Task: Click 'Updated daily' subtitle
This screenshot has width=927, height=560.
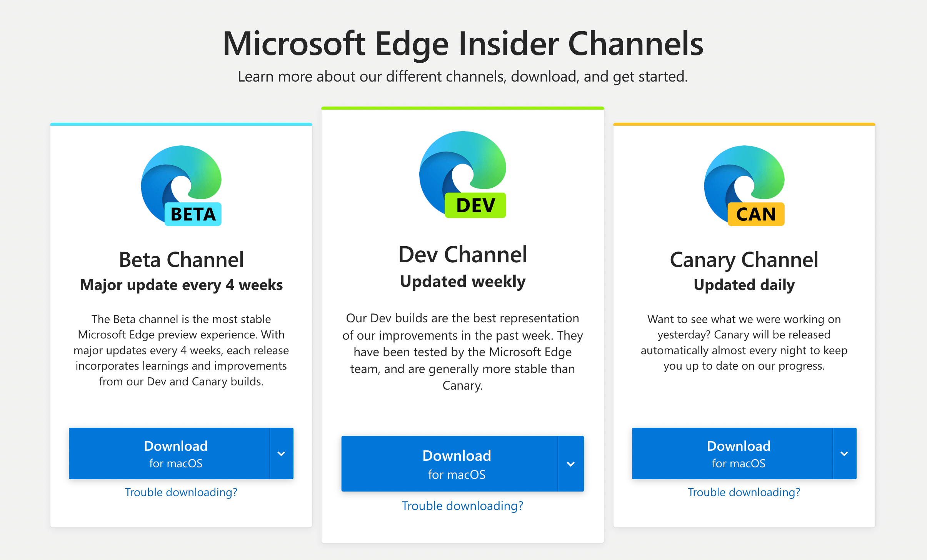Action: coord(744,285)
